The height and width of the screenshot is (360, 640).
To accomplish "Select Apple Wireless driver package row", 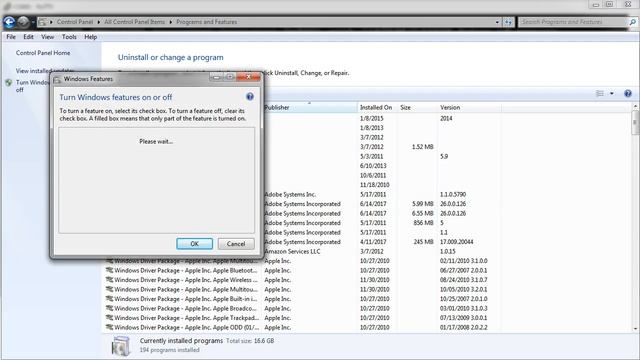I will point(302,280).
